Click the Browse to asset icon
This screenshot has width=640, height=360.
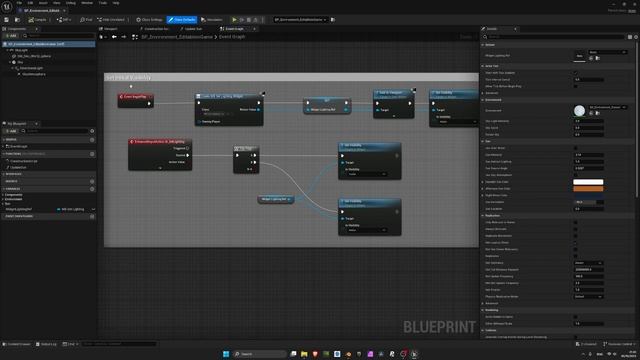tap(17, 20)
